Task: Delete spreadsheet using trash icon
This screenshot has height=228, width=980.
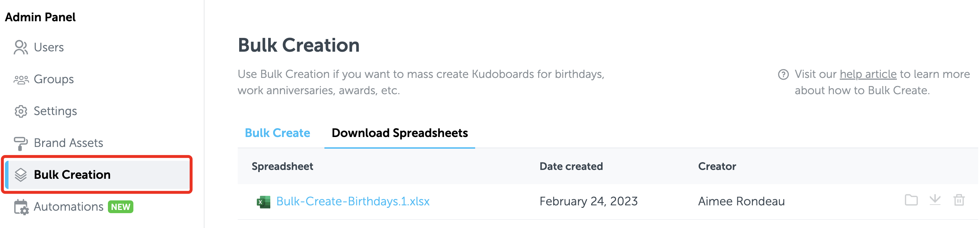Action: [959, 200]
